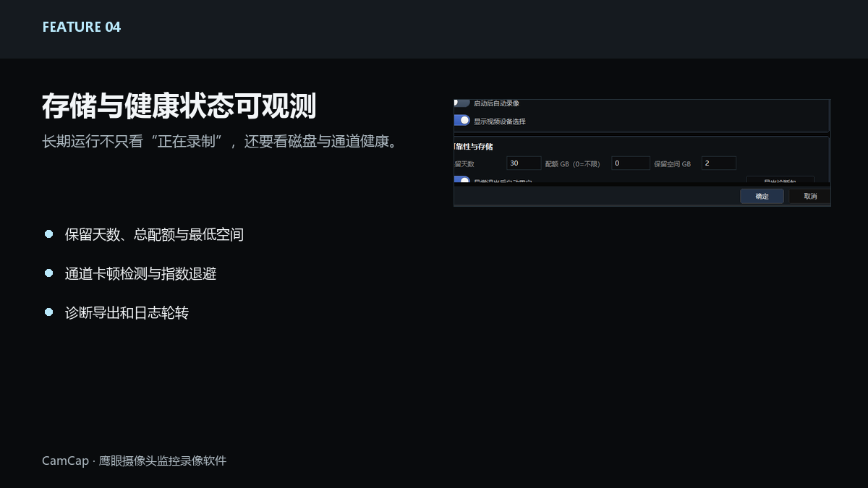868x488 pixels.
Task: Toggle the 启动后自动录像 switch
Action: (462, 103)
